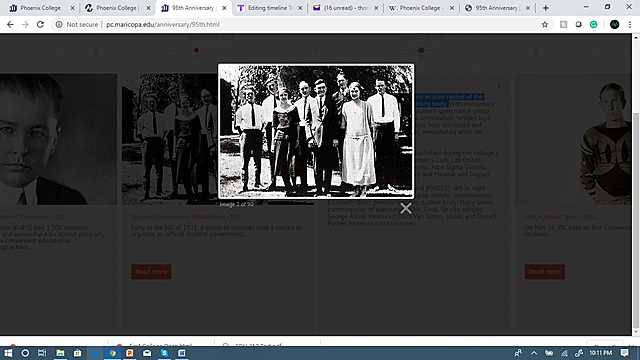This screenshot has height=360, width=640.
Task: Click the 'Image 2 of 99' caption
Action: pos(236,204)
